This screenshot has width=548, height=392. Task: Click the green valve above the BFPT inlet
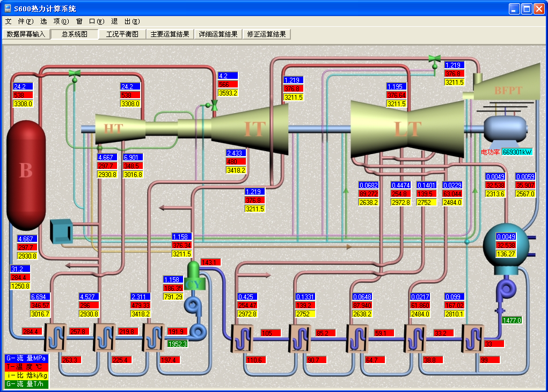pos(434,59)
